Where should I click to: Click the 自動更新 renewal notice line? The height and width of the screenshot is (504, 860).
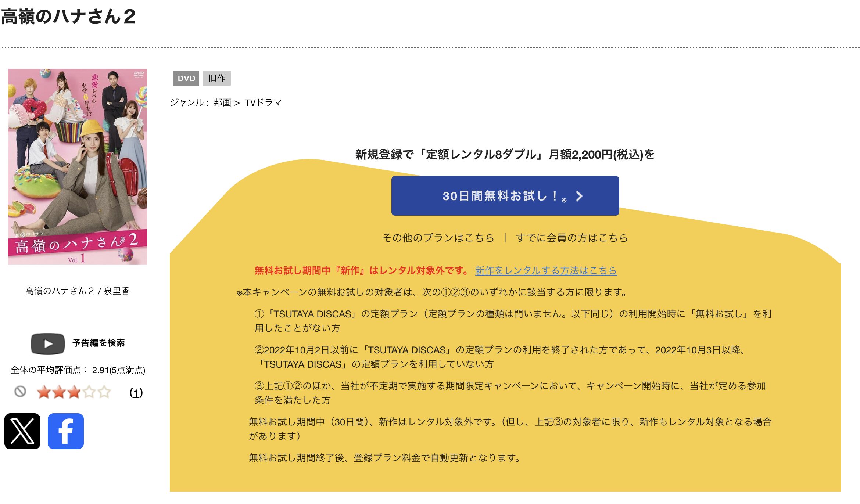pyautogui.click(x=385, y=458)
